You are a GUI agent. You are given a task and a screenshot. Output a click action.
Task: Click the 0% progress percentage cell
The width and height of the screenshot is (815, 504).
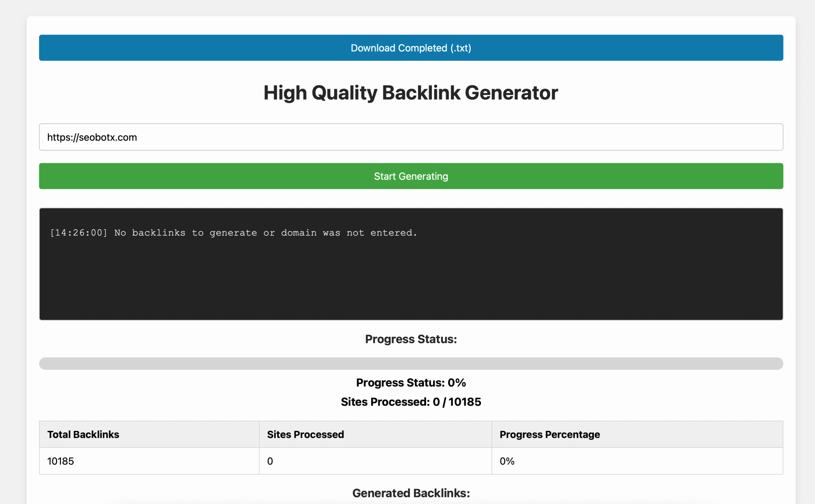coord(638,461)
